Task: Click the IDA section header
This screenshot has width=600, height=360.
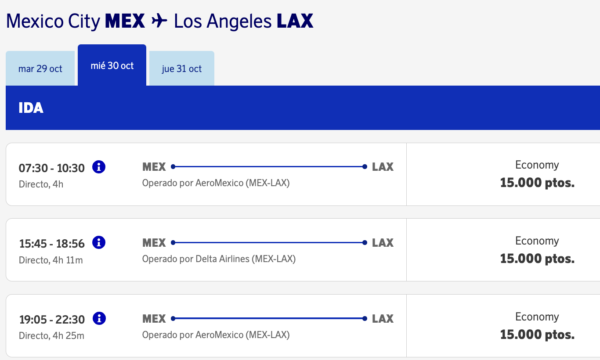Action: click(x=303, y=108)
